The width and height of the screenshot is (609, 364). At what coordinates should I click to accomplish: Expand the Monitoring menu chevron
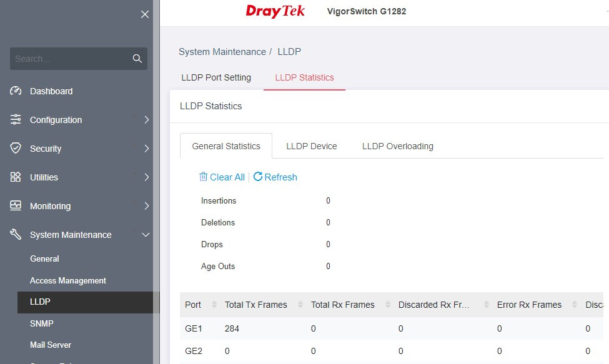[146, 205]
